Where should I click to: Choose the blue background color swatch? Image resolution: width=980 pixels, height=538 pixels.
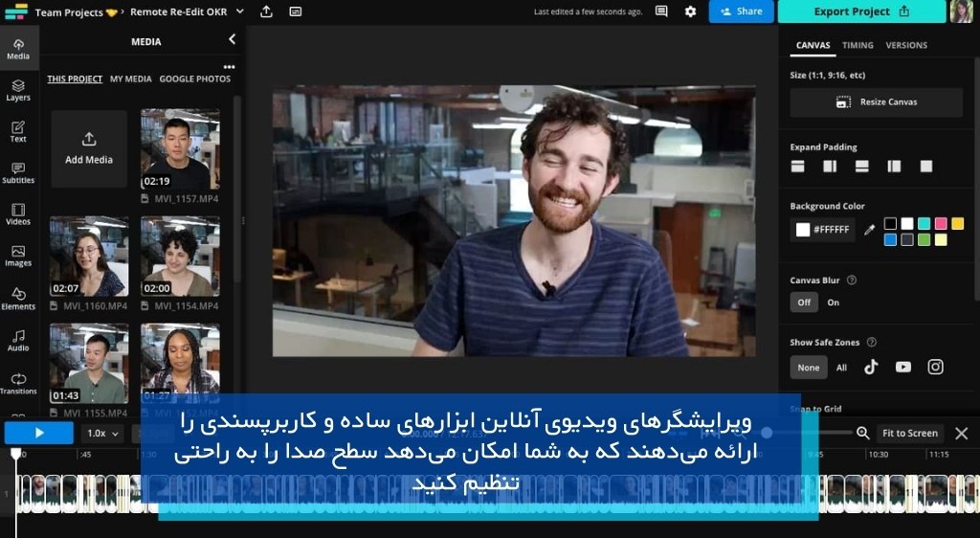(x=891, y=239)
